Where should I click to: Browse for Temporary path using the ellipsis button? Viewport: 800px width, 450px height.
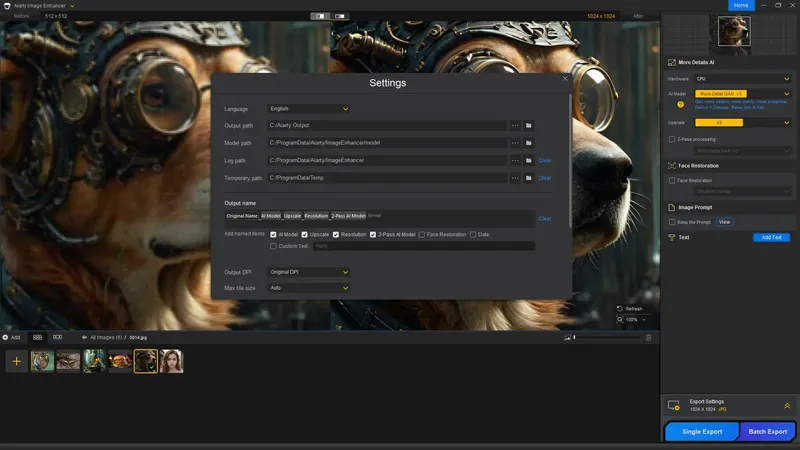[515, 178]
